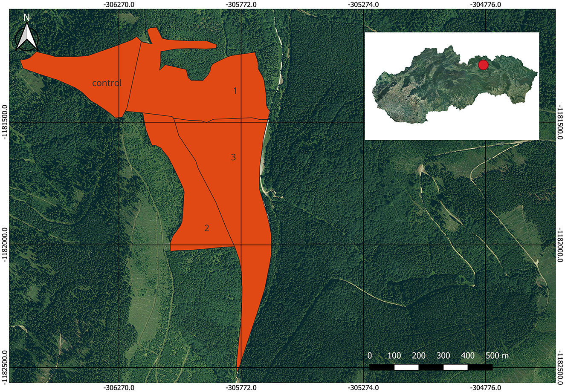Click the '100' scale bar label
The image size is (565, 392).
pos(394,355)
